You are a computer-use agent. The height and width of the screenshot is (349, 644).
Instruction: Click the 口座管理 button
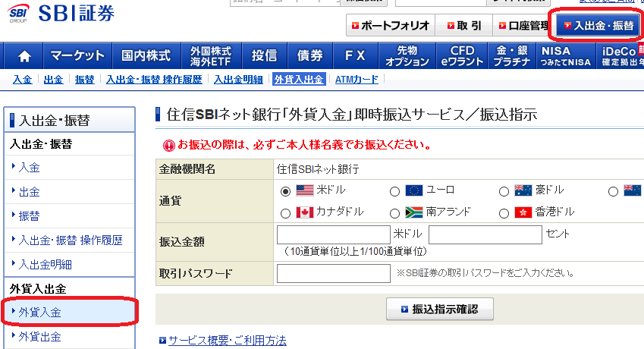(522, 26)
